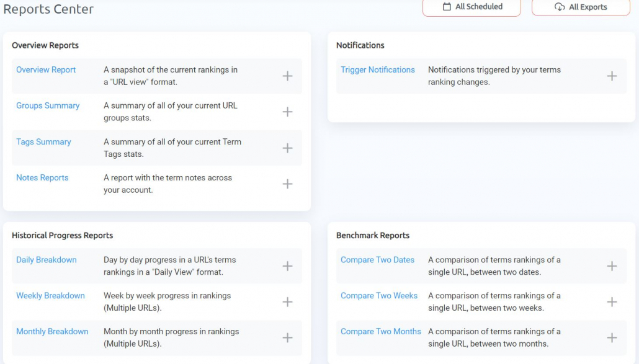The height and width of the screenshot is (364, 639).
Task: Click the plus icon for Daily Breakdown
Action: click(x=287, y=266)
